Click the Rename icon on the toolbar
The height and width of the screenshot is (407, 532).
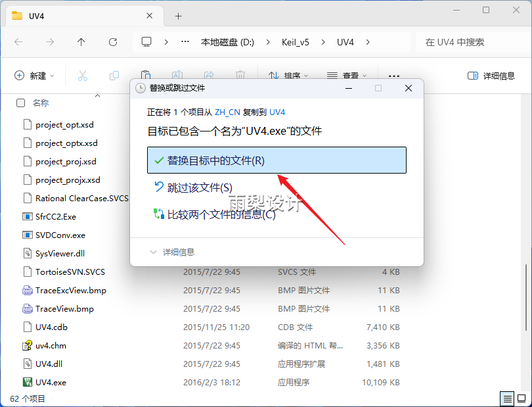(x=176, y=74)
